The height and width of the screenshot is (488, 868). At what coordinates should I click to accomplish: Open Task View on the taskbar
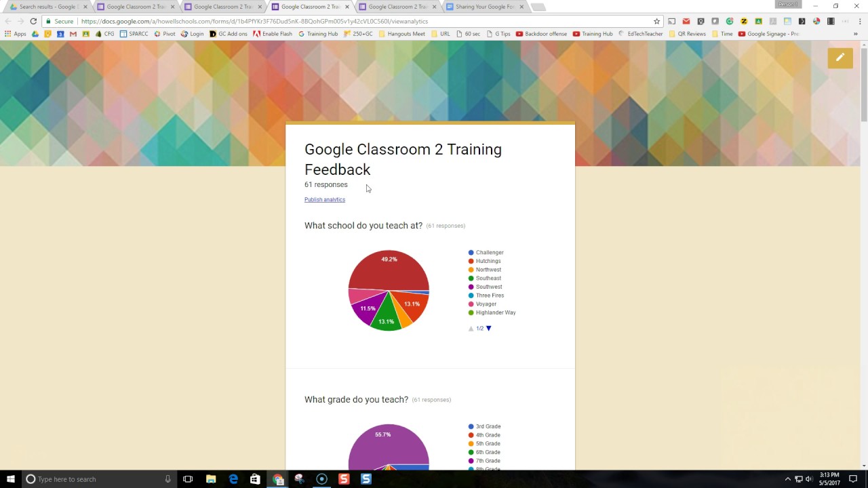188,479
